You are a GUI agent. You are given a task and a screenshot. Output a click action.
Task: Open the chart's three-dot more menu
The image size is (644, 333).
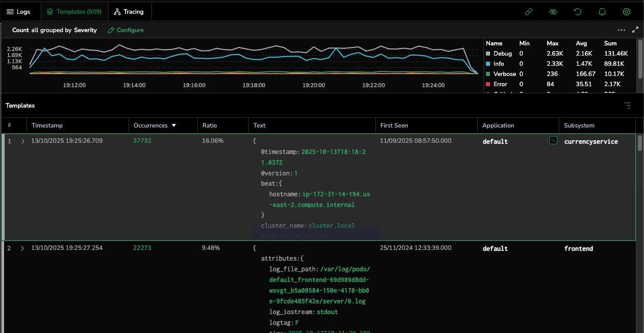[621, 30]
